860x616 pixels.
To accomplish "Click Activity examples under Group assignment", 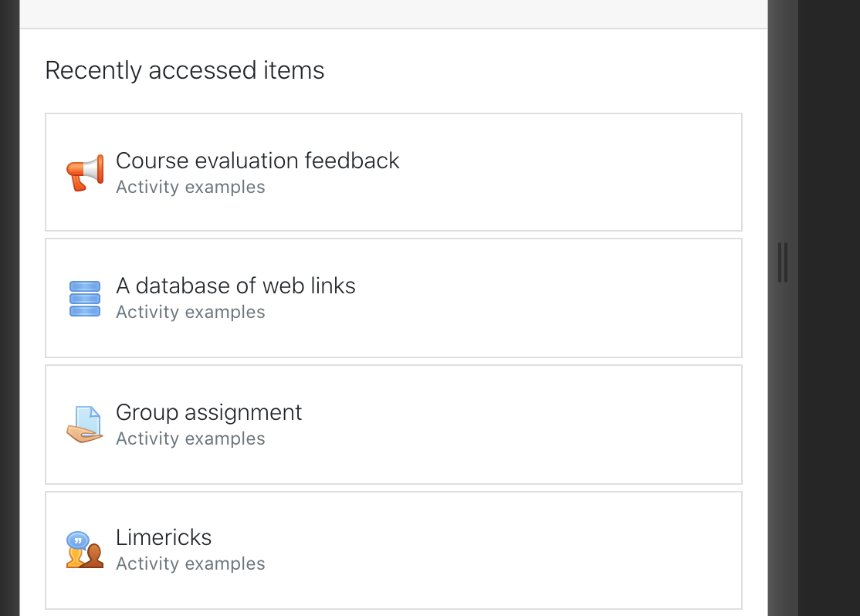I will pyautogui.click(x=191, y=438).
